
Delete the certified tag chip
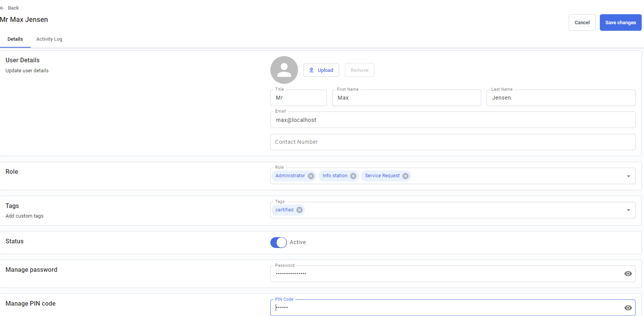tap(300, 210)
